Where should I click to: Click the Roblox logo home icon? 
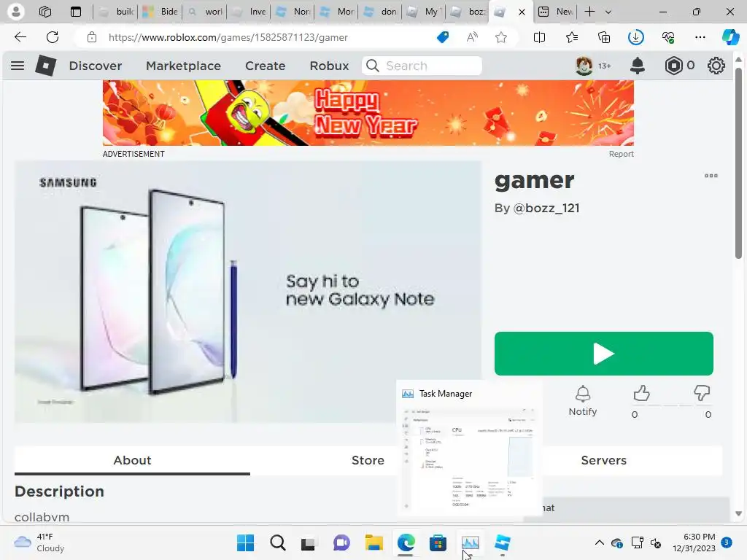click(x=46, y=66)
